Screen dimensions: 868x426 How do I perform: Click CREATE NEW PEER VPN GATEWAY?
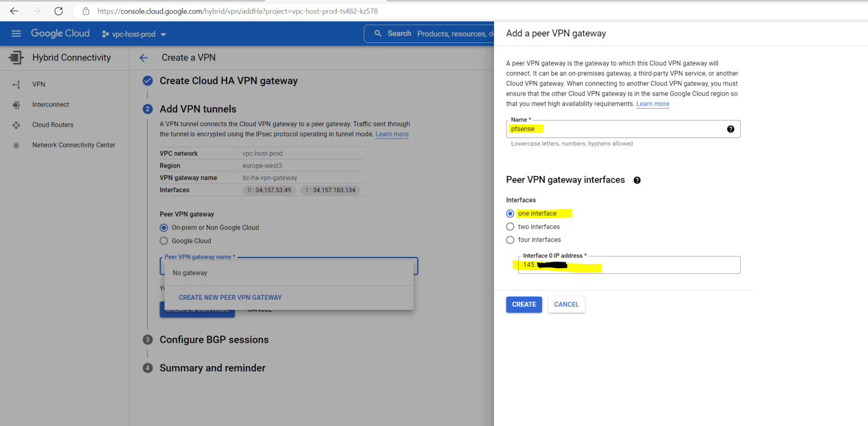click(x=230, y=297)
